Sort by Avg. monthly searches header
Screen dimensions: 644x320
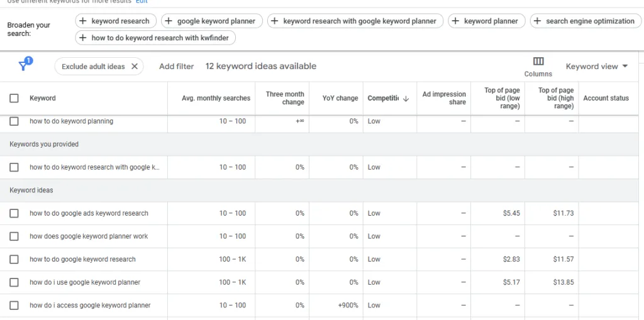click(x=216, y=98)
